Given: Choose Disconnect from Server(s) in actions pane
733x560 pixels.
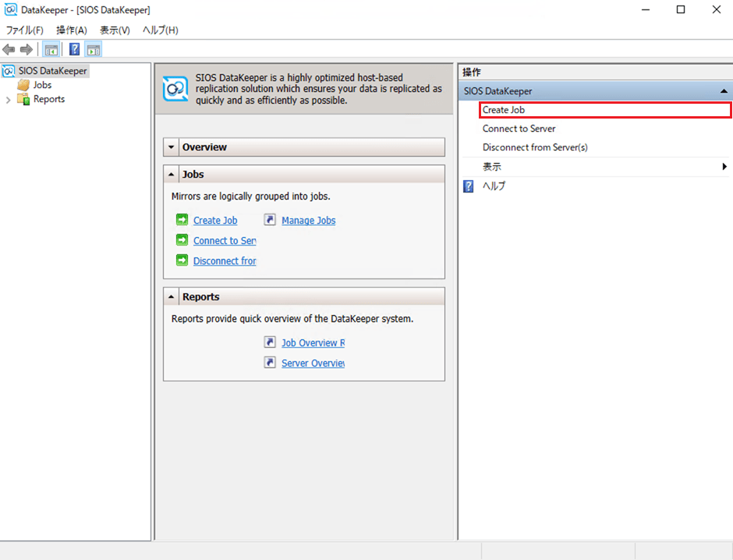Looking at the screenshot, I should coord(535,147).
